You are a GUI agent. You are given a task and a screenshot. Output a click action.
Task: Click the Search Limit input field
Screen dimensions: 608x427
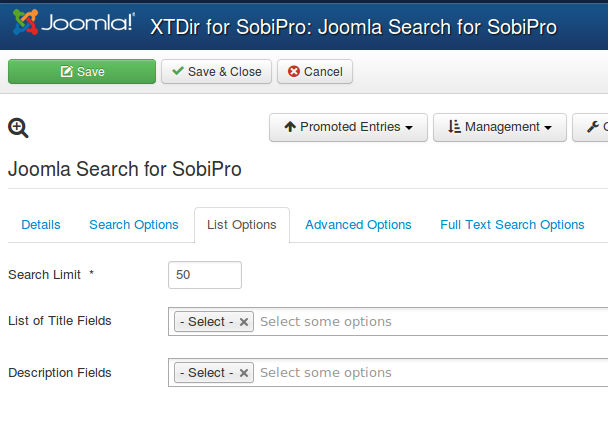[205, 275]
